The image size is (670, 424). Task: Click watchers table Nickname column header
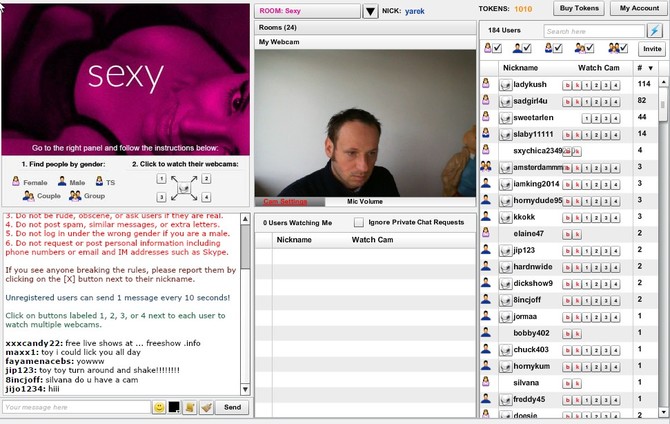[x=294, y=240]
